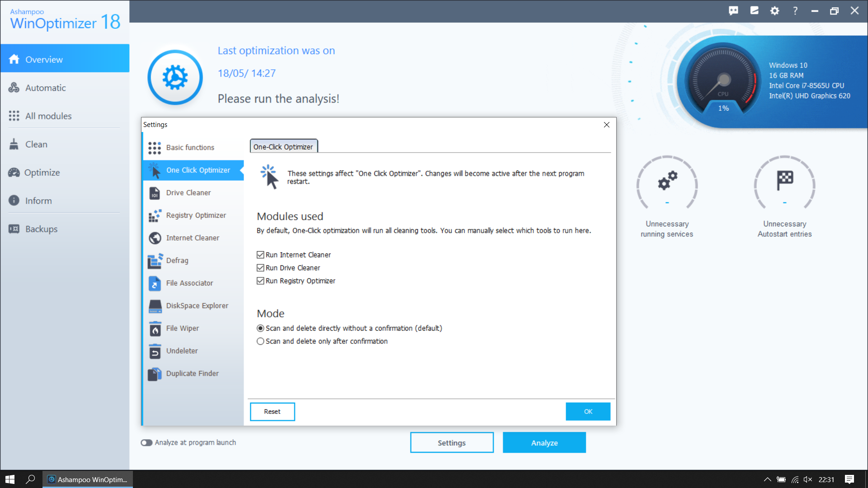Select scan and delete directly without confirmation

pyautogui.click(x=260, y=328)
